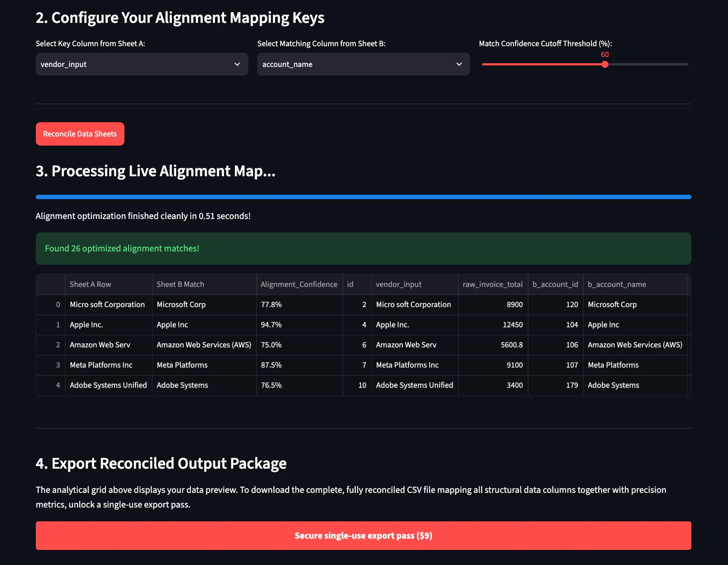Select 'Apple Inc.' in Sheet A Row column

point(108,325)
